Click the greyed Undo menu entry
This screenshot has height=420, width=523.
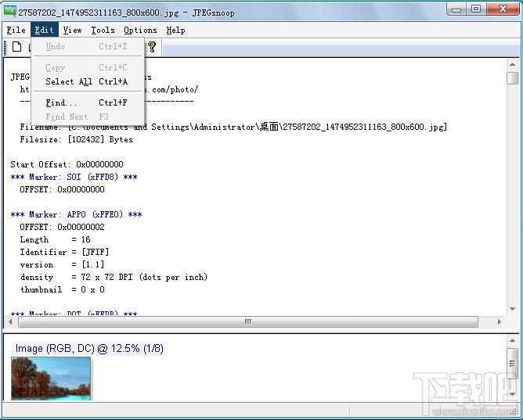[x=88, y=46]
